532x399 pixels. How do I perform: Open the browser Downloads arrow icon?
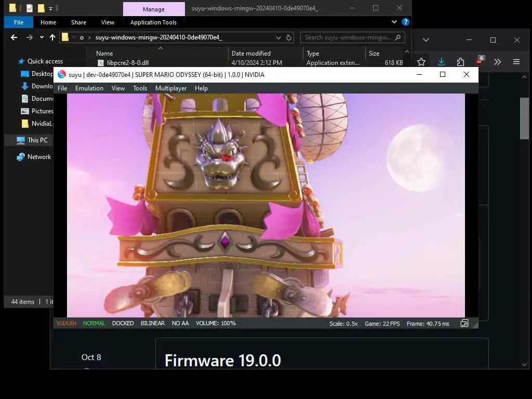tap(441, 62)
